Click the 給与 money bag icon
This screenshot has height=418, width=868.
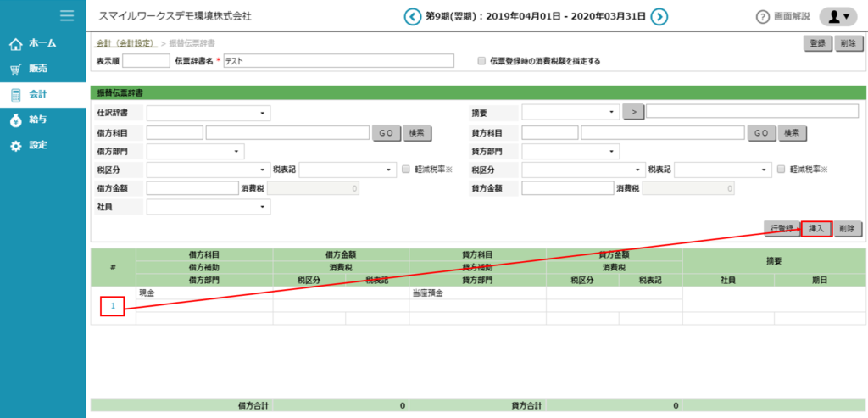[15, 120]
